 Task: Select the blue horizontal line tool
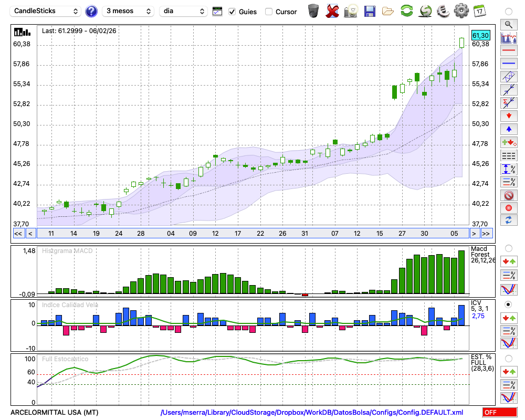coord(509,64)
